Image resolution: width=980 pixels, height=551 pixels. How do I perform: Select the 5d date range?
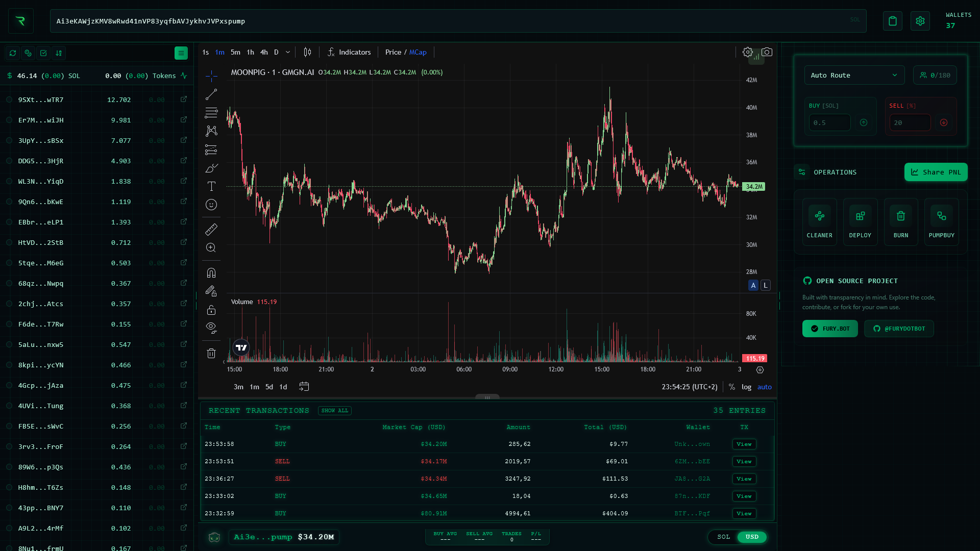pos(269,387)
